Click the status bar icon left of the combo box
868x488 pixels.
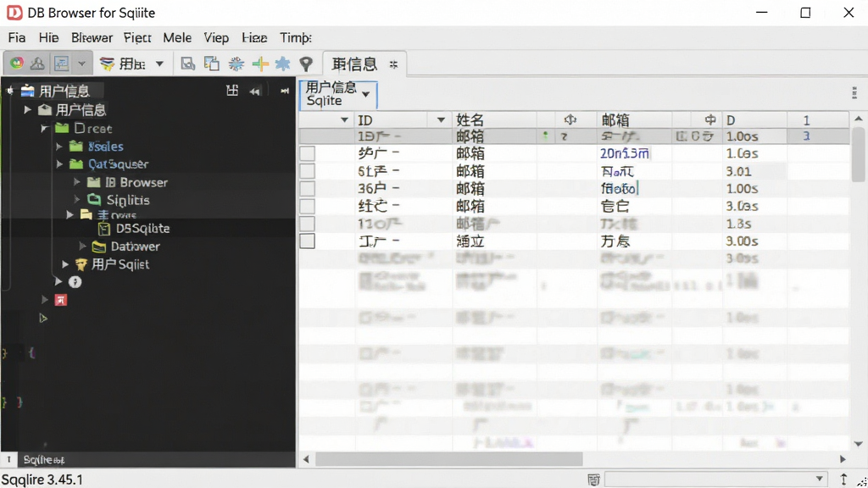click(593, 480)
